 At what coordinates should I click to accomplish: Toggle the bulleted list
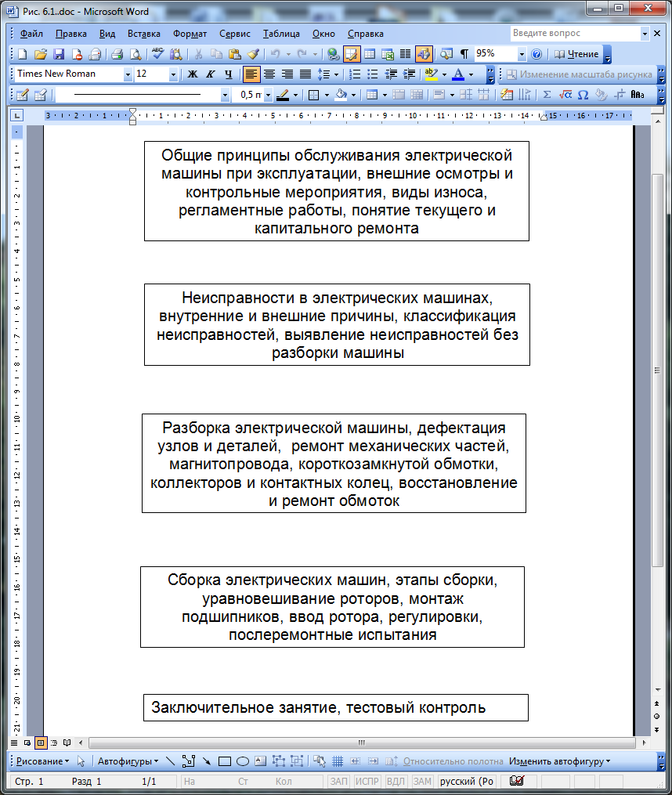(x=373, y=74)
